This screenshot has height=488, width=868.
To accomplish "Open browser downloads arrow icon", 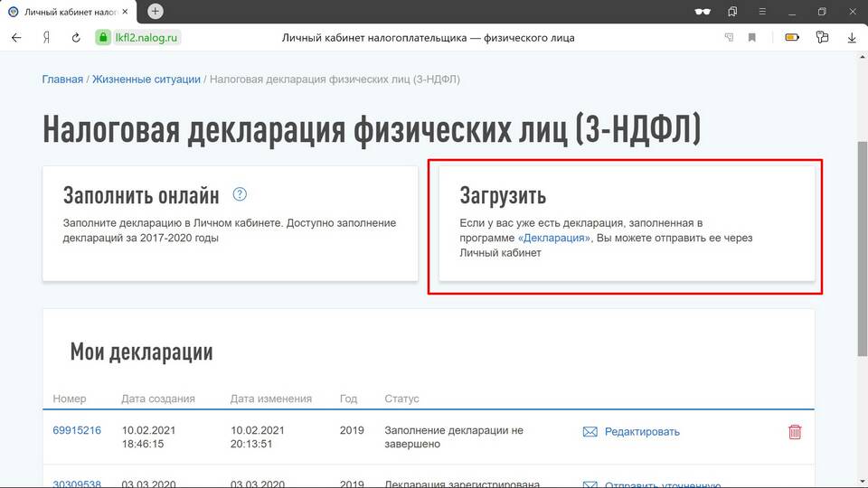I will 852,38.
